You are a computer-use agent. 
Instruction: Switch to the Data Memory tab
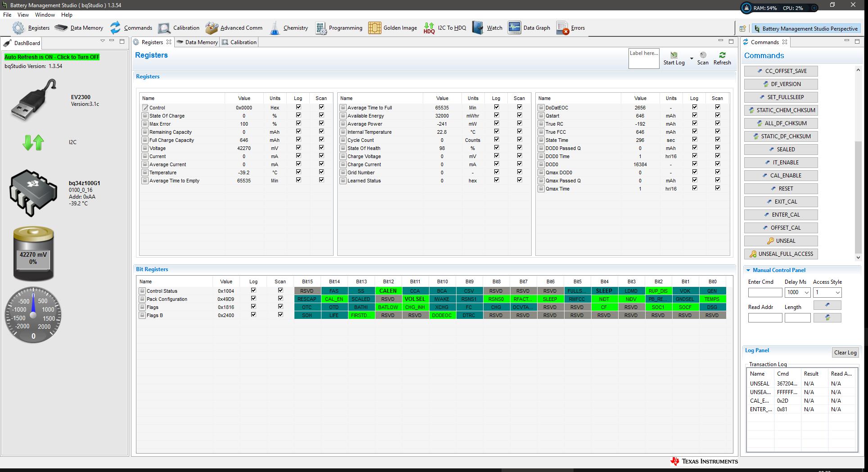tap(197, 42)
